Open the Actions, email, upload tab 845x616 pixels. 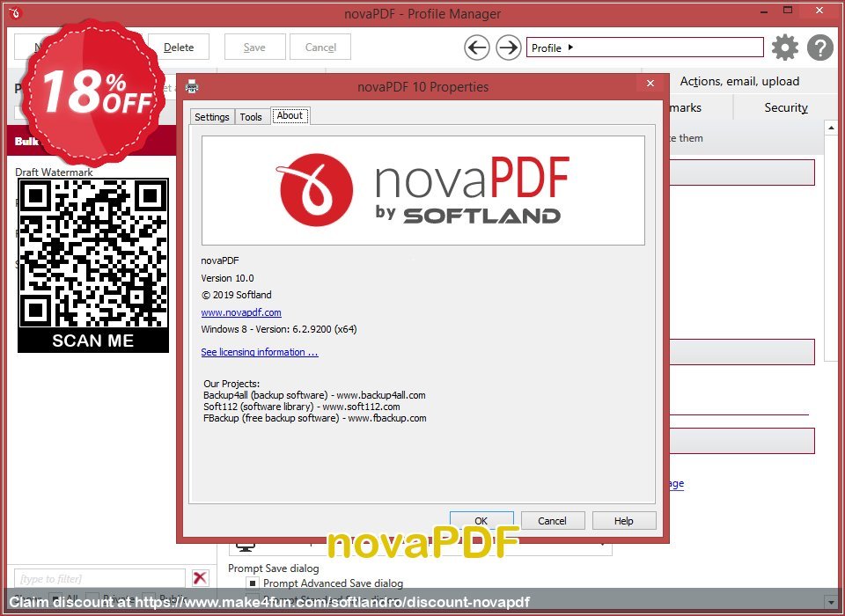(x=739, y=81)
